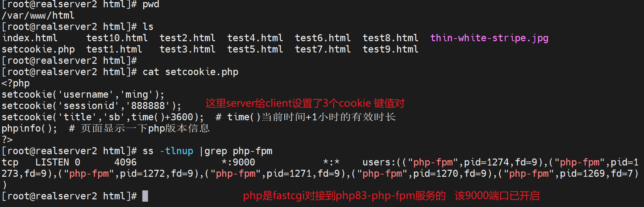644x207 pixels.
Task: Click the test10.html filename
Action: (117, 38)
